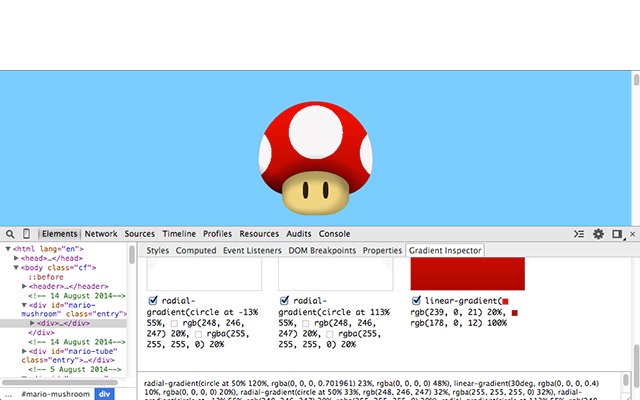
Task: Close the DevTools panel
Action: pyautogui.click(x=632, y=234)
